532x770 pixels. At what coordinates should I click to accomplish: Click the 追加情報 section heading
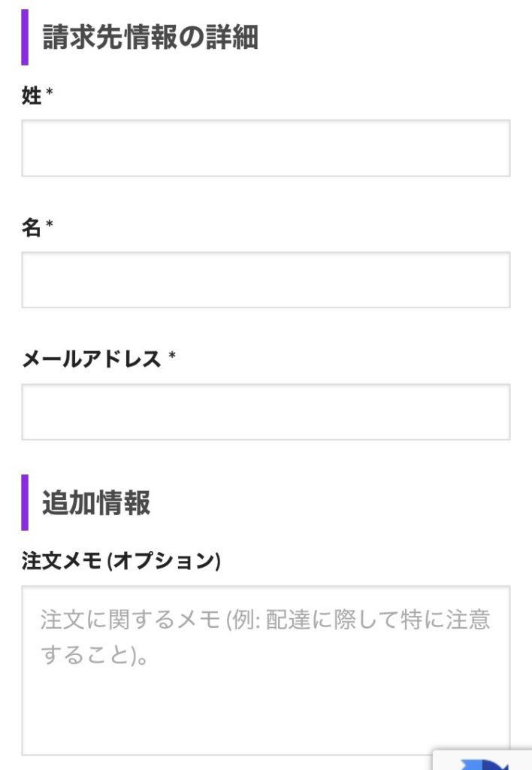pos(96,502)
